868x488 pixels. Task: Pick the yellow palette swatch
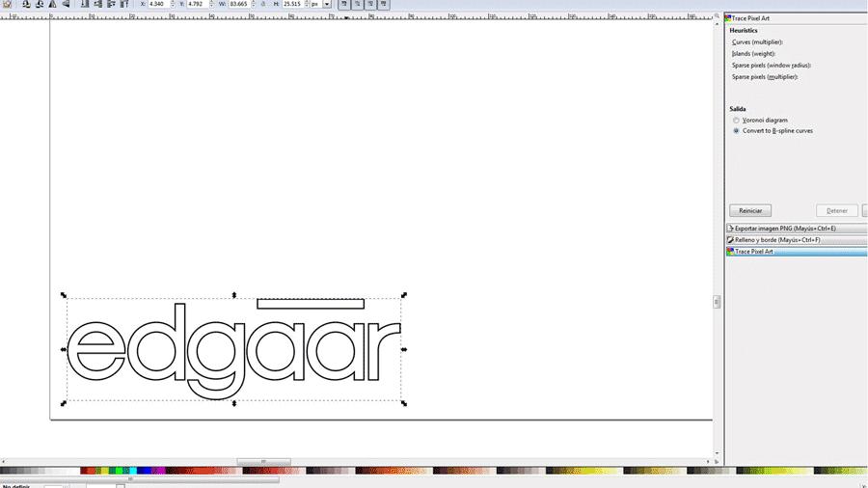click(104, 471)
